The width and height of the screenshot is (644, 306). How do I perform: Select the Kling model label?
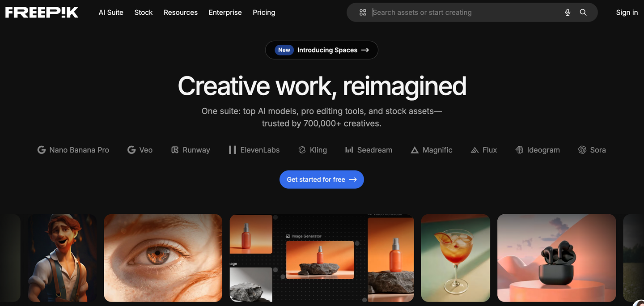[x=318, y=150]
